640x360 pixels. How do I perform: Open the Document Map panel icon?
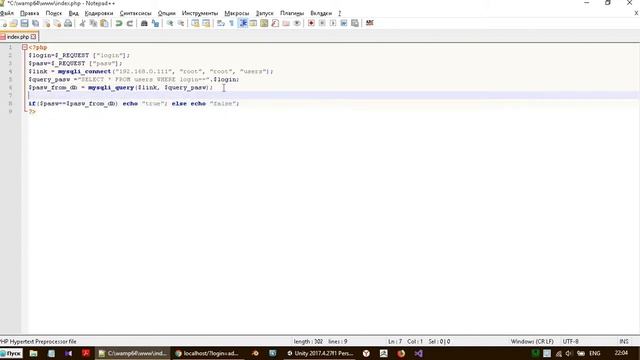pos(264,23)
